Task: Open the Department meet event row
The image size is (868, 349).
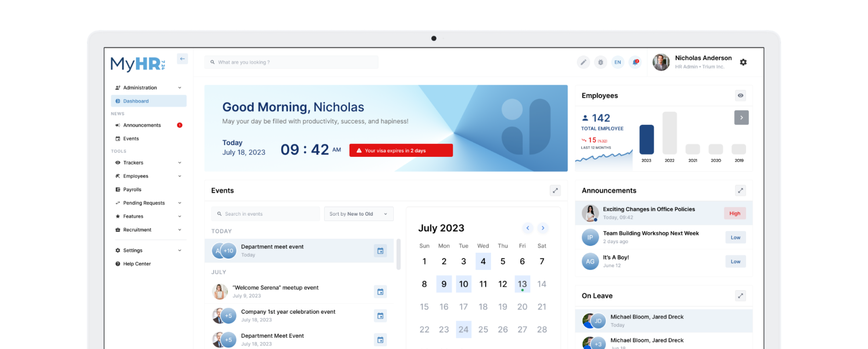Action: 299,251
